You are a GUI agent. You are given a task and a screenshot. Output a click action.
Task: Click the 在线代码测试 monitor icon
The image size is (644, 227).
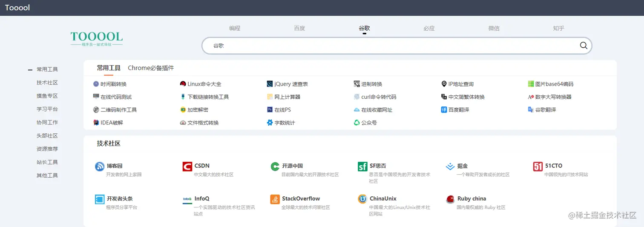click(96, 97)
